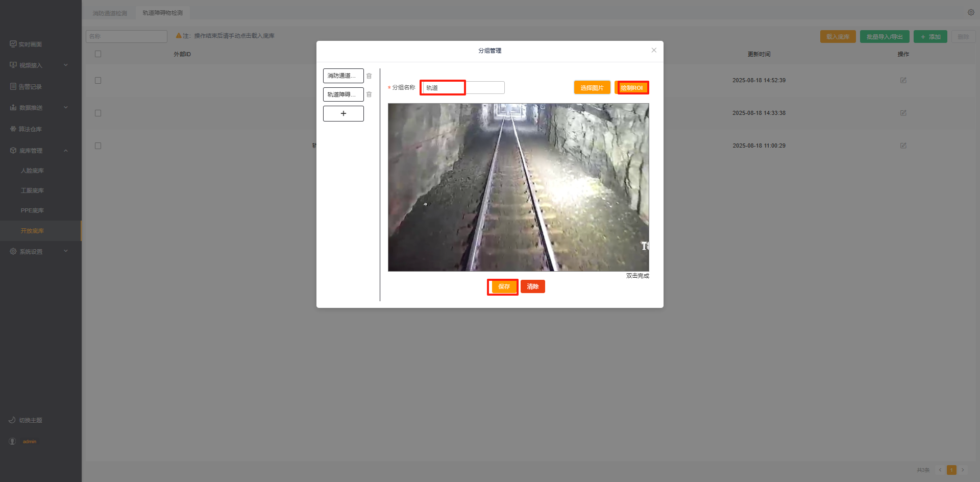Open 告警记录 in the sidebar
The height and width of the screenshot is (482, 980).
tap(30, 87)
